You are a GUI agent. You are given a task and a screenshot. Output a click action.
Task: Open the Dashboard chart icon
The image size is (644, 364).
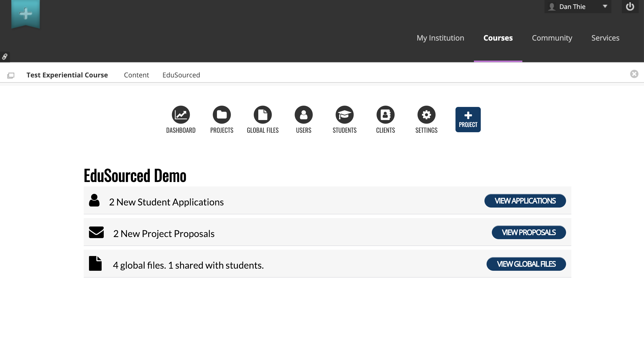coord(181,115)
